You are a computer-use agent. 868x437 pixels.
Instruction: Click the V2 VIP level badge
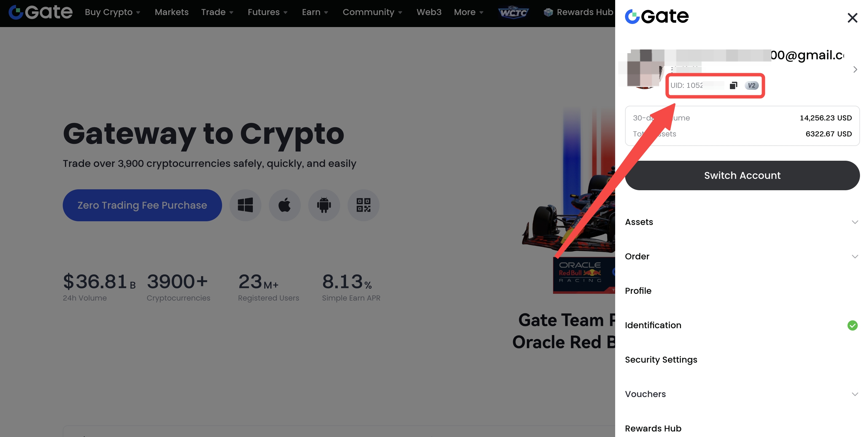751,85
